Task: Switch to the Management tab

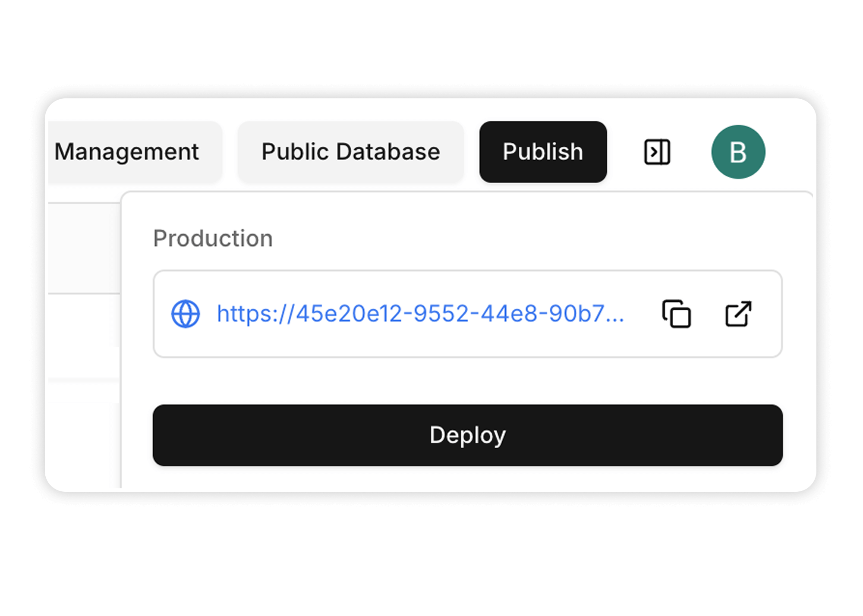Action: point(127,151)
